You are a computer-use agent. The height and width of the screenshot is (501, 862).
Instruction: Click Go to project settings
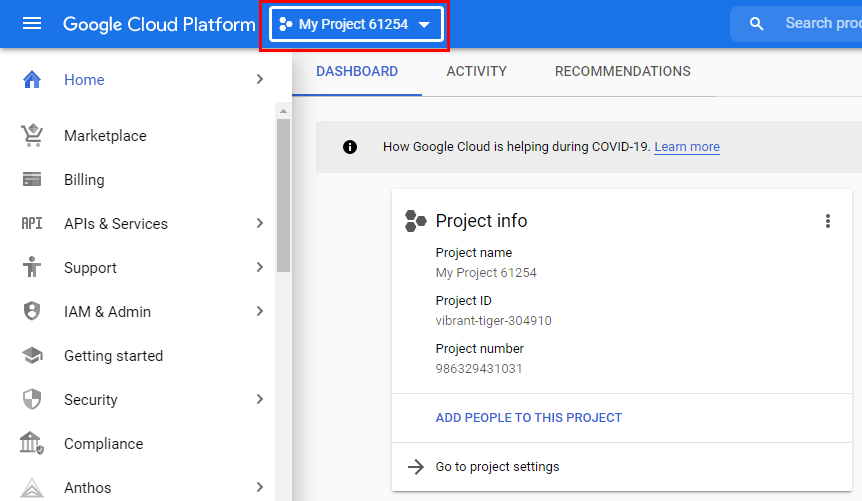[497, 467]
